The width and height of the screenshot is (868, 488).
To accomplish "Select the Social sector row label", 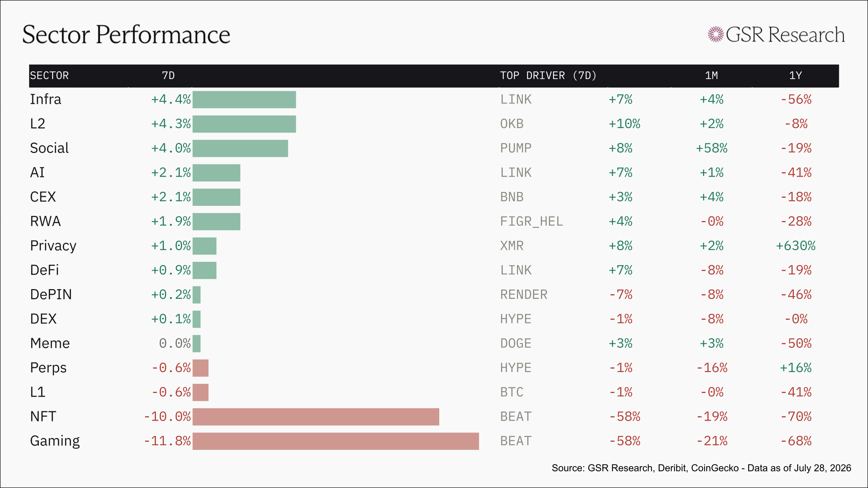I will [49, 148].
